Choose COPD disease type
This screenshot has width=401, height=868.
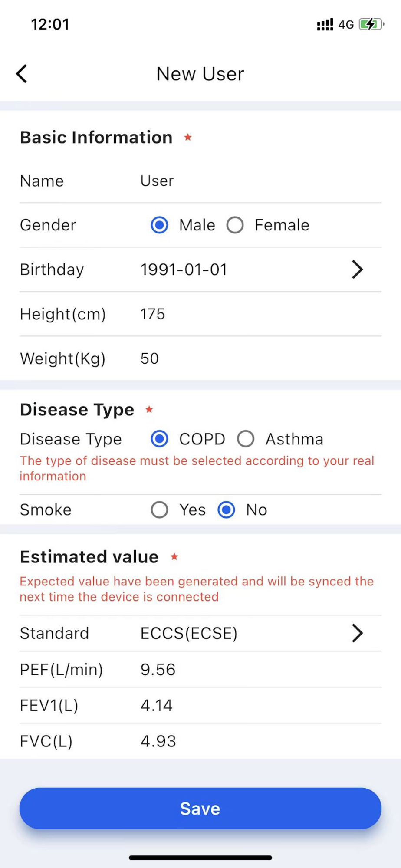pyautogui.click(x=159, y=439)
